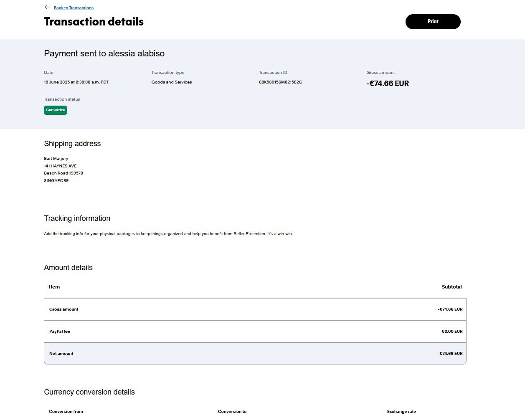Click the Item column header

[54, 287]
